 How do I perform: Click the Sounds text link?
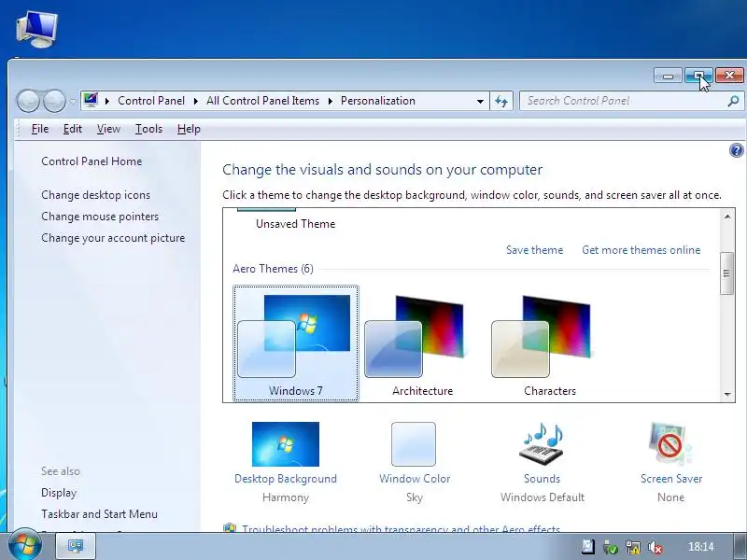tap(543, 479)
